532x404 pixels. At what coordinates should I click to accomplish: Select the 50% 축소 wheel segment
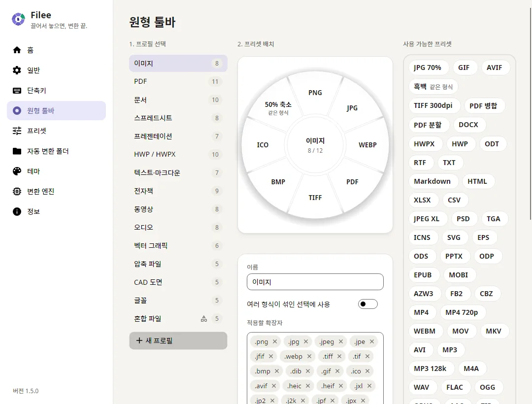[278, 107]
